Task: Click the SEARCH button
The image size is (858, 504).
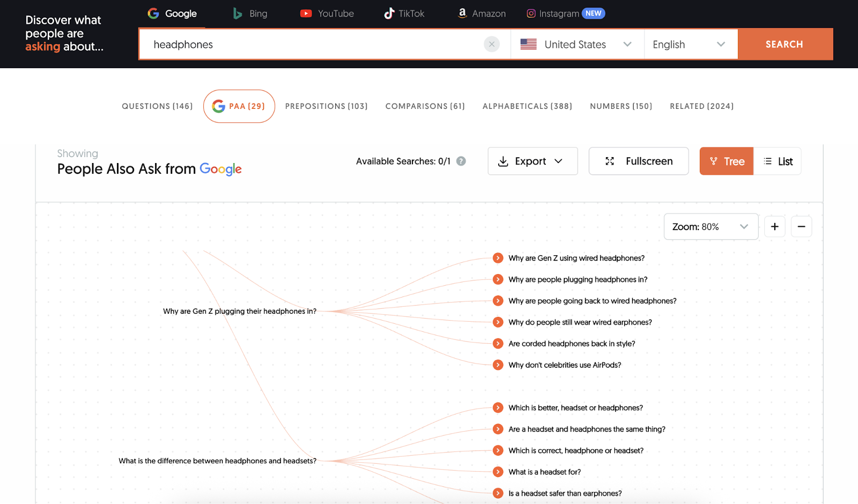Action: click(784, 44)
